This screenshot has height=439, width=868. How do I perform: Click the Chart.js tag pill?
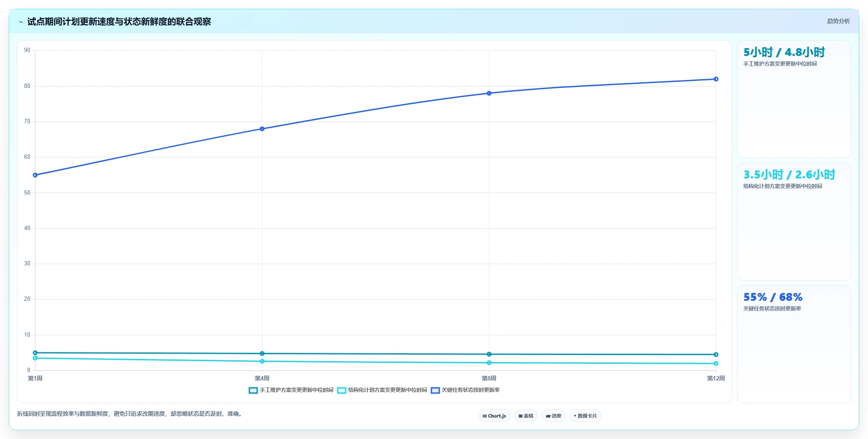pyautogui.click(x=494, y=416)
